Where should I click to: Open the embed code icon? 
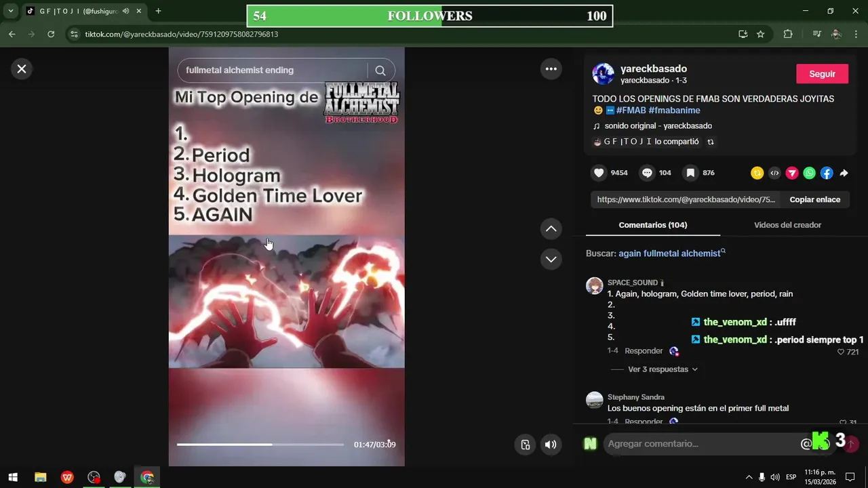(774, 173)
